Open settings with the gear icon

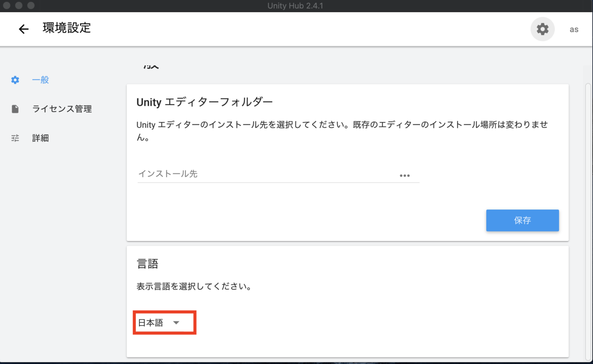coord(543,29)
